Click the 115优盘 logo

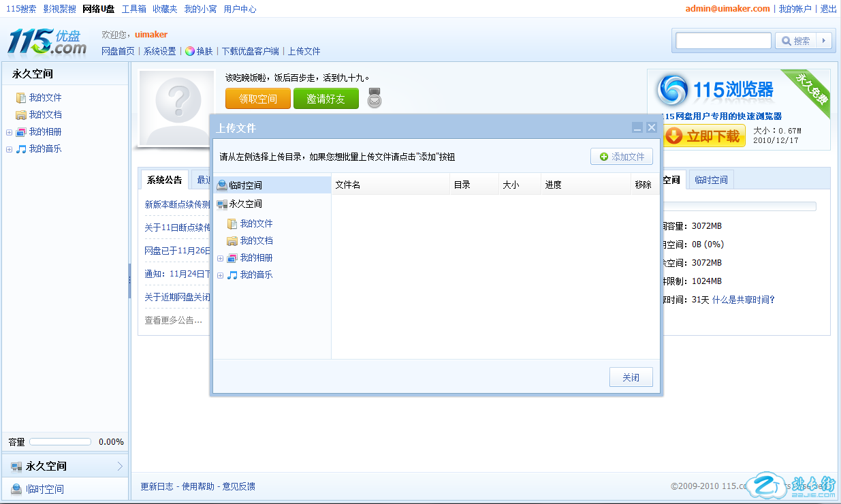pyautogui.click(x=47, y=42)
